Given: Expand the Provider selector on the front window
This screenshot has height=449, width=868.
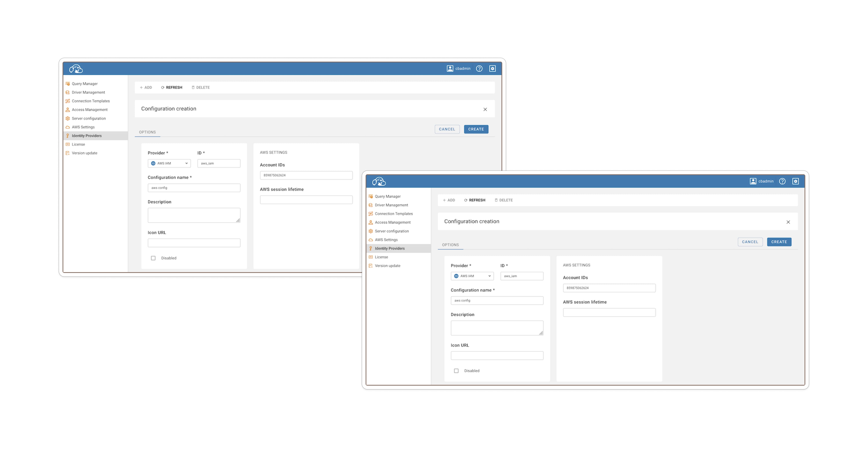Looking at the screenshot, I should pyautogui.click(x=472, y=276).
